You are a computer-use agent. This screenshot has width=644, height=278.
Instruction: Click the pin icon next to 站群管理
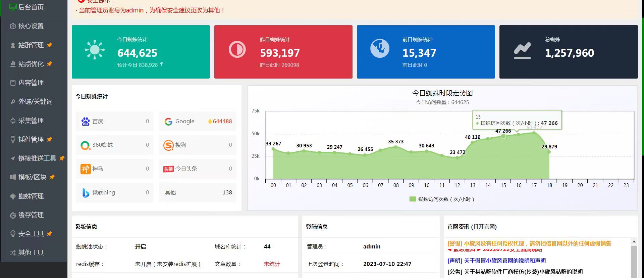[x=49, y=45]
